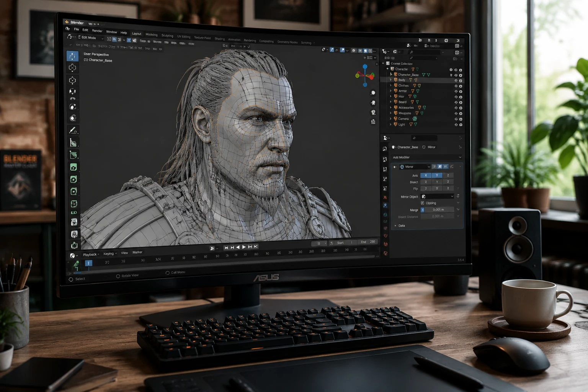
Task: Open the Keying menu in timeline
Action: tap(109, 254)
